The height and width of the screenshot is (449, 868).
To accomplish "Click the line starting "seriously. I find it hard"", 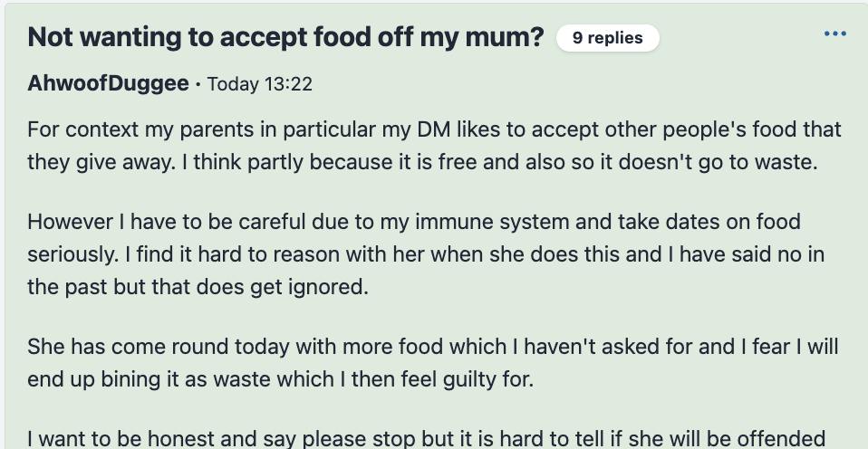I will pyautogui.click(x=426, y=254).
